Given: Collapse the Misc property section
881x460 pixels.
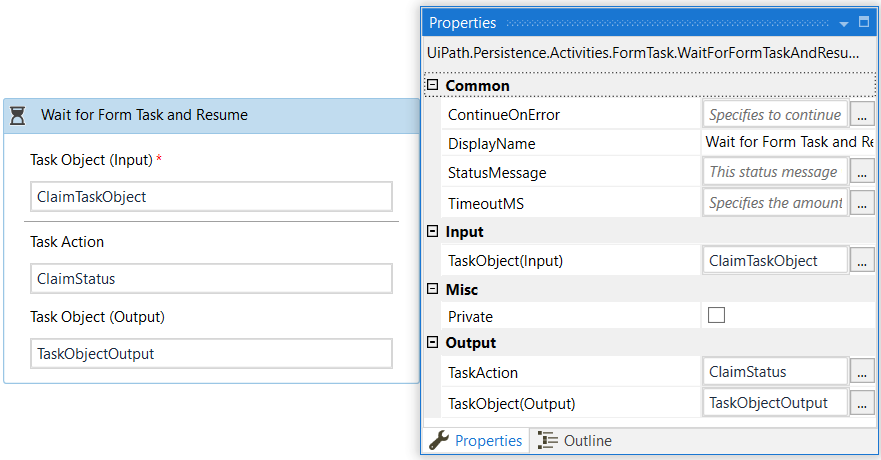Looking at the screenshot, I should click(x=432, y=289).
